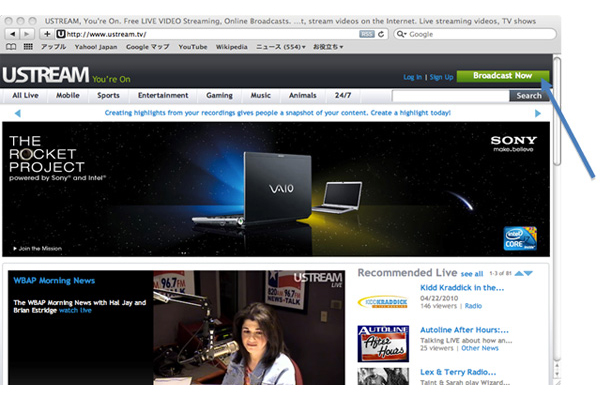Open the Yahoo! Japan bookmark

point(96,47)
